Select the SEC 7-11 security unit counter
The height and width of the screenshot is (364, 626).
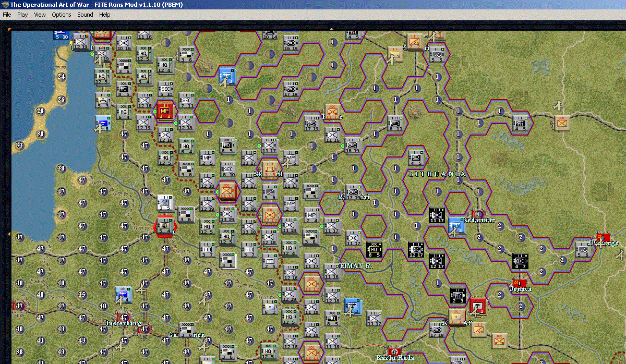pos(186,101)
